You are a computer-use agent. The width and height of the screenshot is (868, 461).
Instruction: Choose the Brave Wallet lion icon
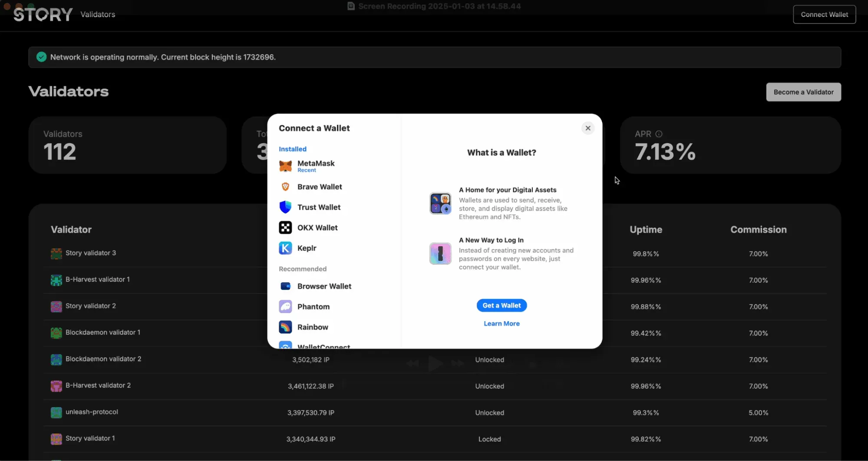click(x=285, y=187)
